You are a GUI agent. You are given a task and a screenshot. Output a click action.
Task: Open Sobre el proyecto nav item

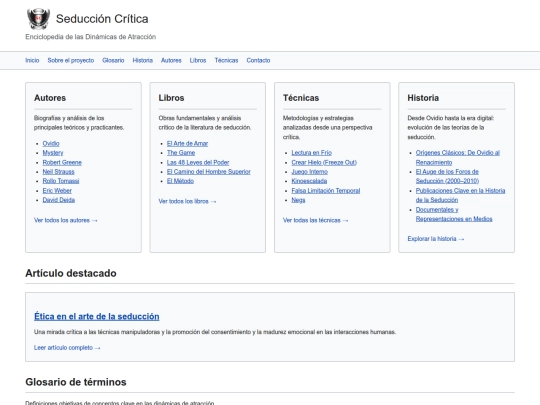(71, 60)
